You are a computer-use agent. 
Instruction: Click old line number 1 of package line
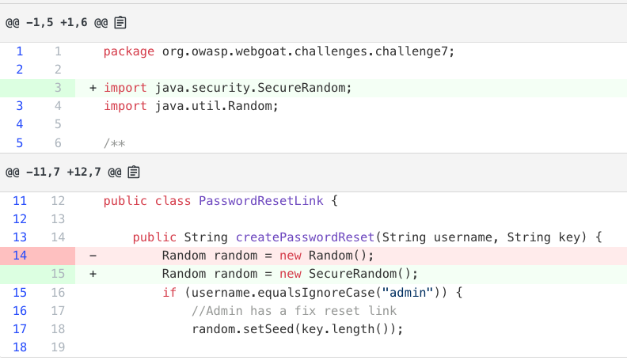tap(20, 51)
